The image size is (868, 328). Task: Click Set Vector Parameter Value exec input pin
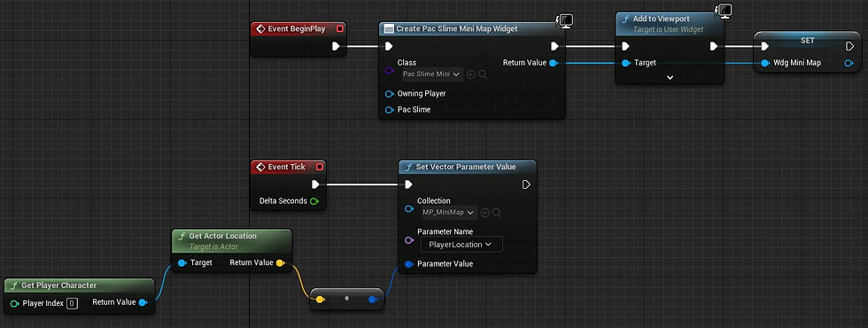coord(408,184)
